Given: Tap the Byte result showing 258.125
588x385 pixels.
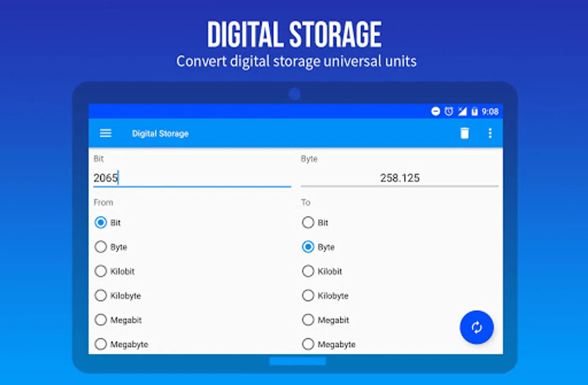Looking at the screenshot, I should [400, 178].
